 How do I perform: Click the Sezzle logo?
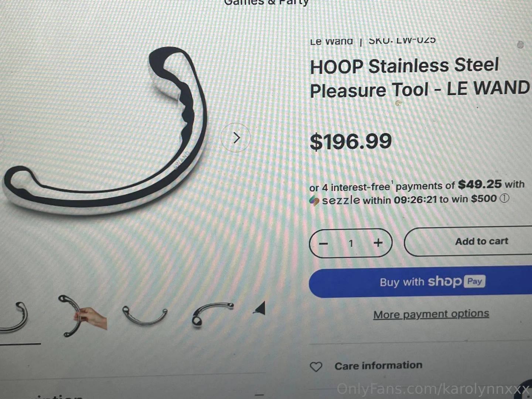point(335,200)
